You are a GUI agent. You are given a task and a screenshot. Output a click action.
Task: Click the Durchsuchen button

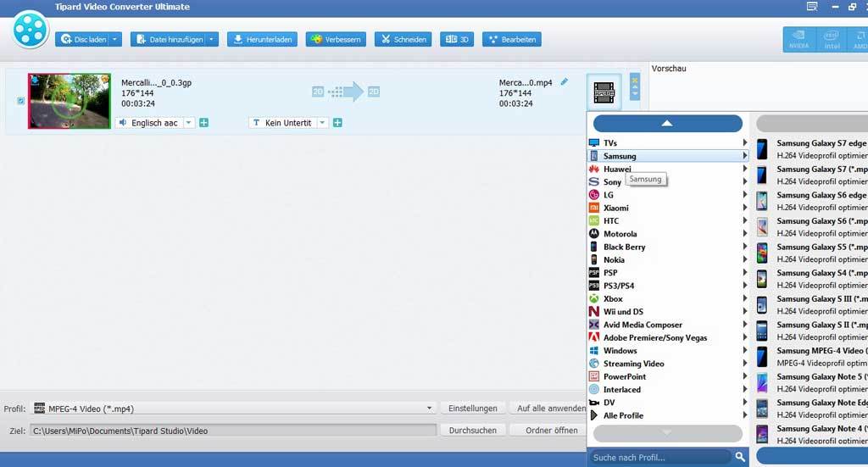coord(473,431)
